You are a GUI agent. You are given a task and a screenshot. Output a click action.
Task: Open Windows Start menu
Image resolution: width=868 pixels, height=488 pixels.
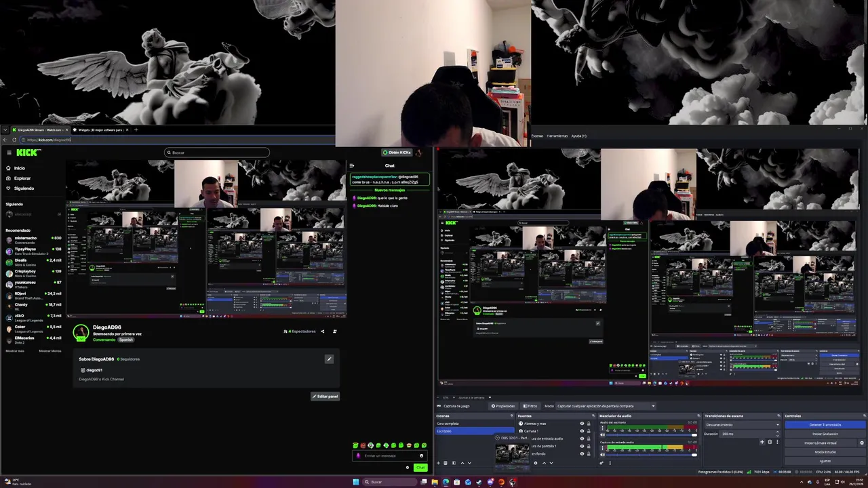[355, 482]
